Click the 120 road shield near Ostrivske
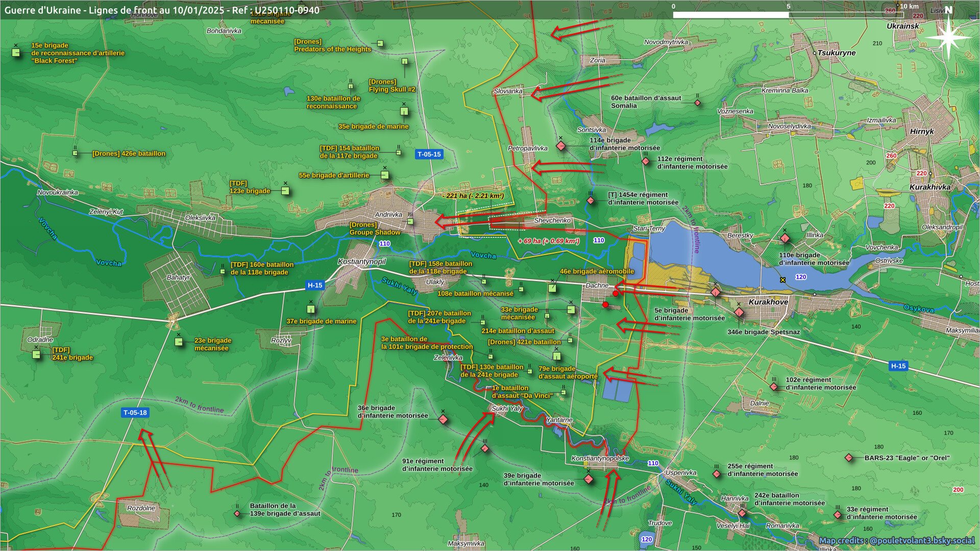Viewport: 980px width, 551px height. tap(801, 277)
